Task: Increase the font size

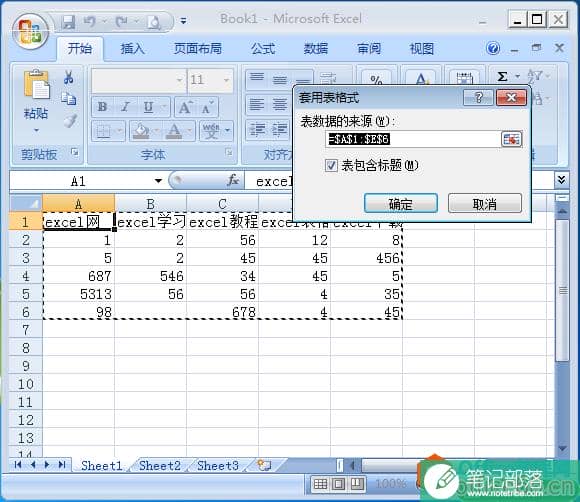Action: (x=185, y=107)
